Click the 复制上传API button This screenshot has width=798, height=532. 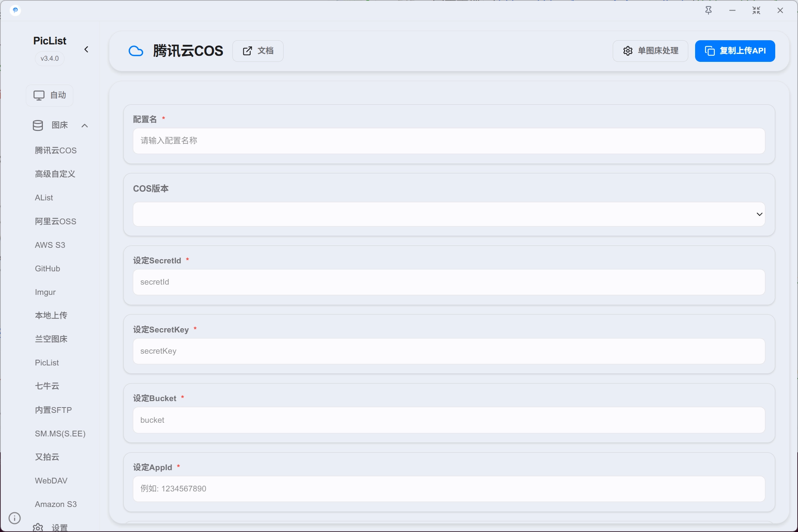pos(735,51)
